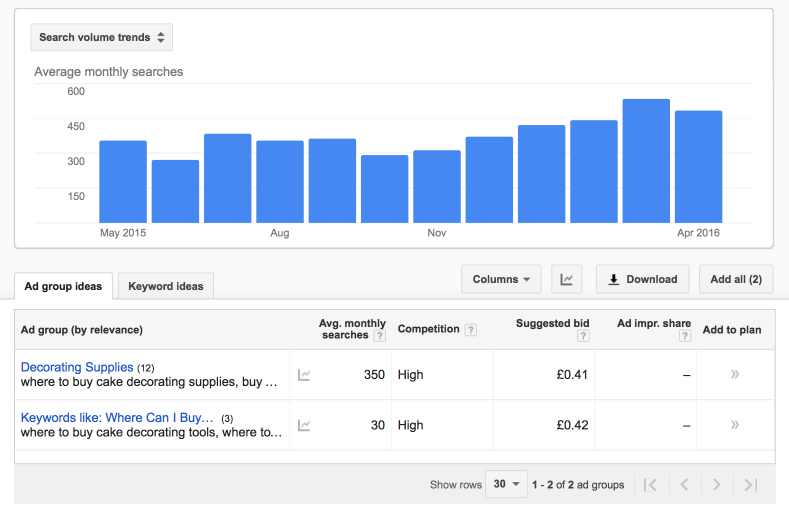Screen dimensions: 789x521
Task: Open Keywords like: Where Can I Buy link
Action: (117, 418)
